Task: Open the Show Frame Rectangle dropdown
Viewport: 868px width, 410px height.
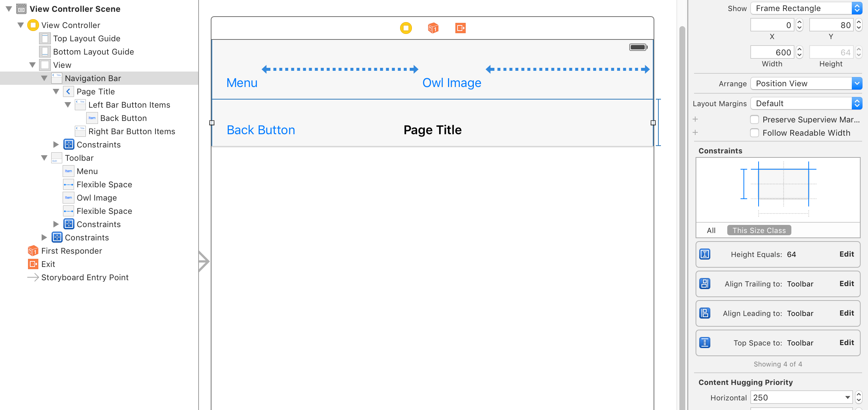Action: [805, 8]
